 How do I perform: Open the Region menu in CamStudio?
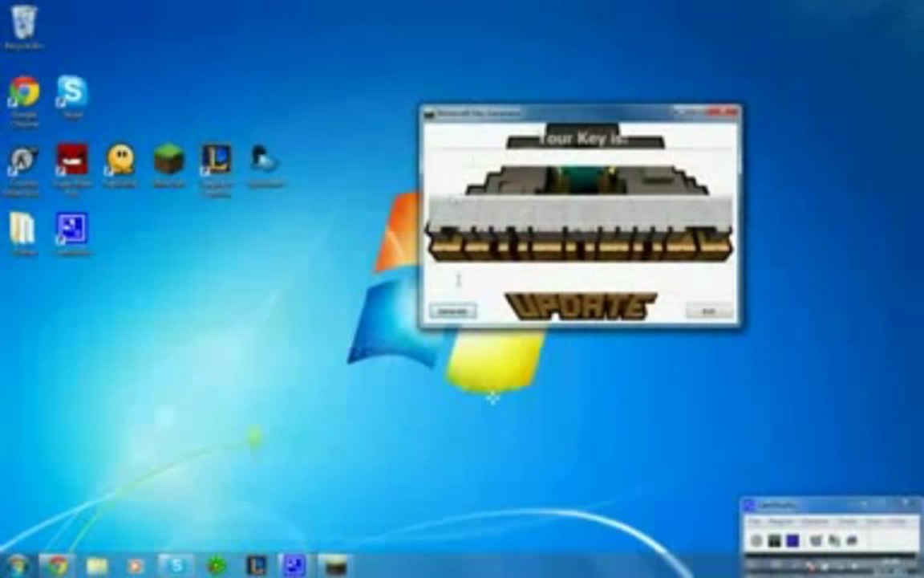780,522
